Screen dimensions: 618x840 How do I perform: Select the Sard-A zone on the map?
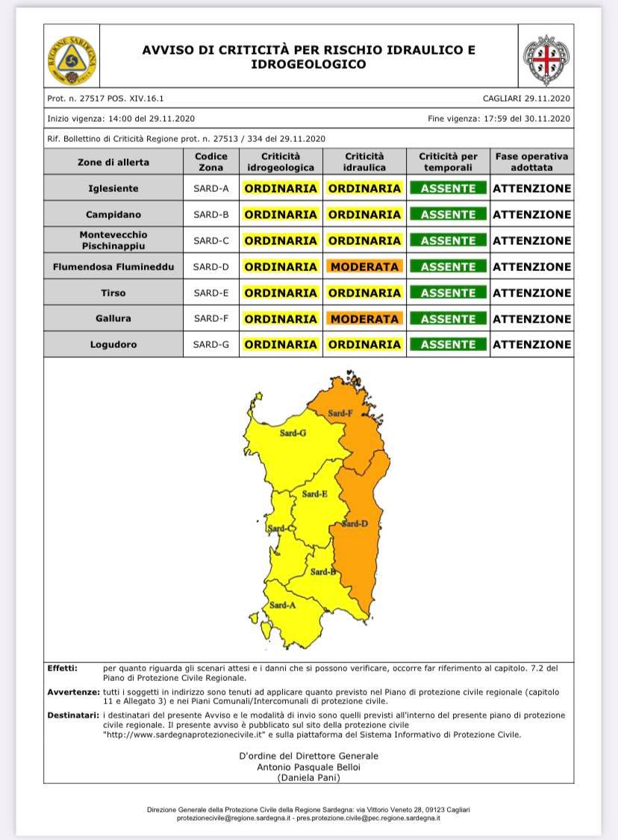coord(283,605)
